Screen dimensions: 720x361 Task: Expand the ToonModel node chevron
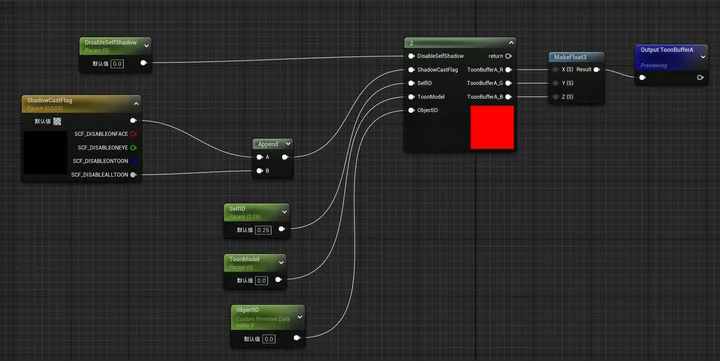tap(281, 262)
